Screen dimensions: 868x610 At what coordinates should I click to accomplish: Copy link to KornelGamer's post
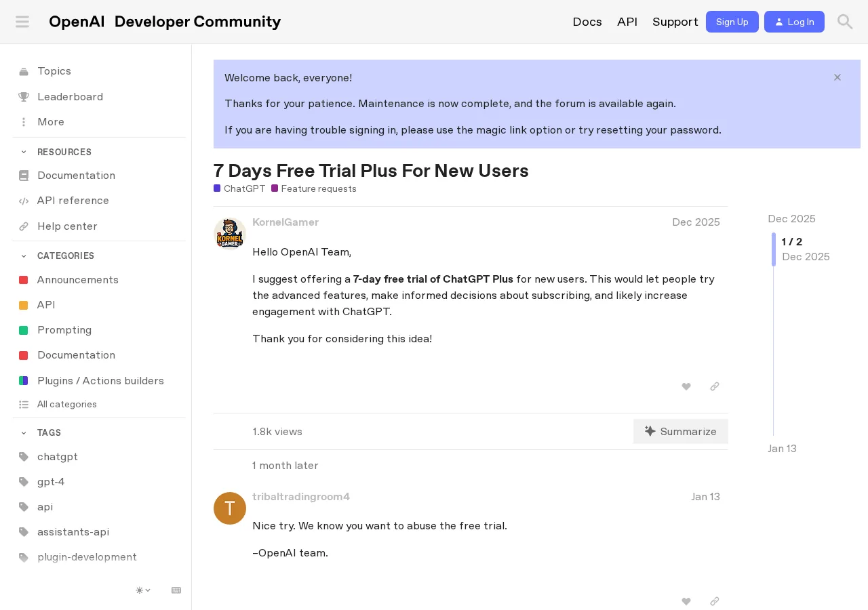click(714, 387)
